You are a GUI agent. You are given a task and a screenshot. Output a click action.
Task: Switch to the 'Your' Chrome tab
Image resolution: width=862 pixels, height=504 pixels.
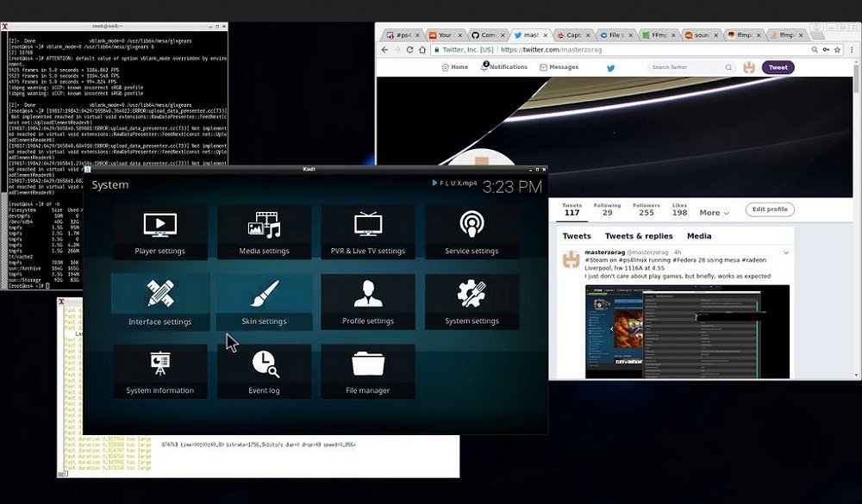point(446,34)
